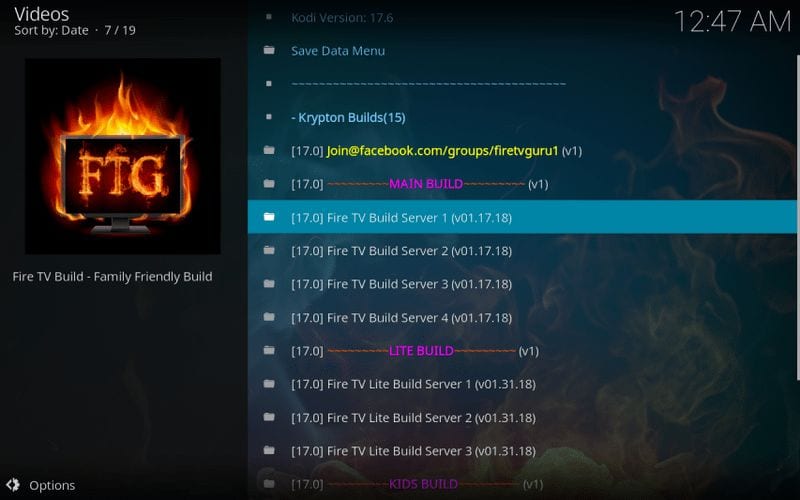Click folder icon of Fire TV Build Server 3
Screen dimensions: 800x500
(269, 284)
